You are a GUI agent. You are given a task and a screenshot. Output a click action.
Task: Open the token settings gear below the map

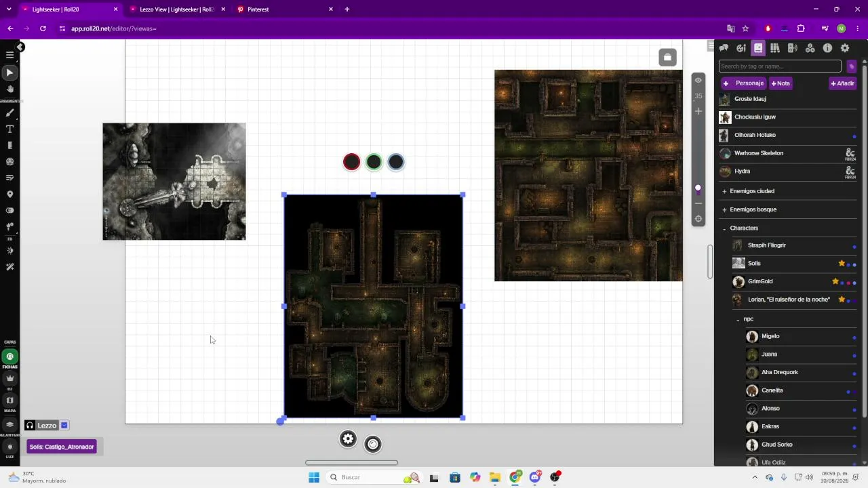pos(348,439)
